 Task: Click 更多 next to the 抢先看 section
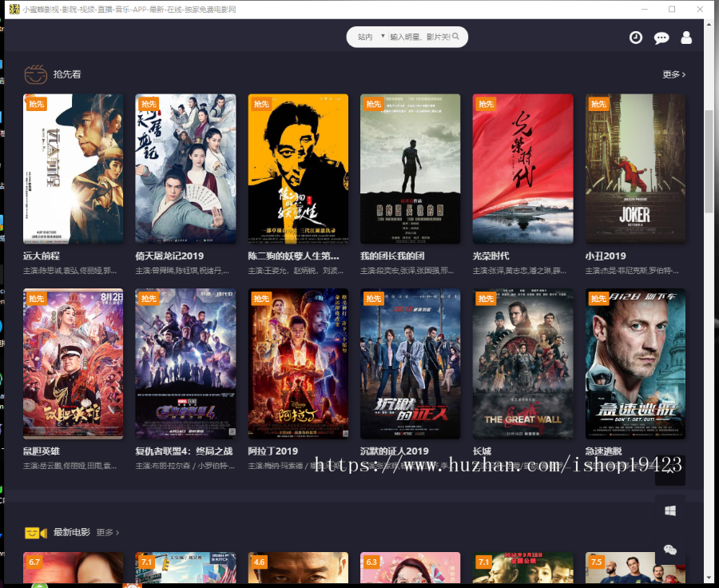point(672,73)
